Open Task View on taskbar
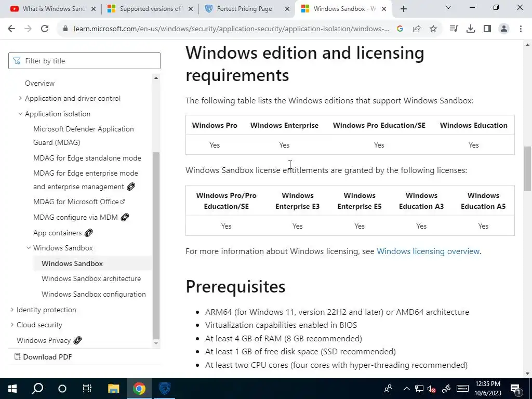The height and width of the screenshot is (399, 532). (x=87, y=389)
